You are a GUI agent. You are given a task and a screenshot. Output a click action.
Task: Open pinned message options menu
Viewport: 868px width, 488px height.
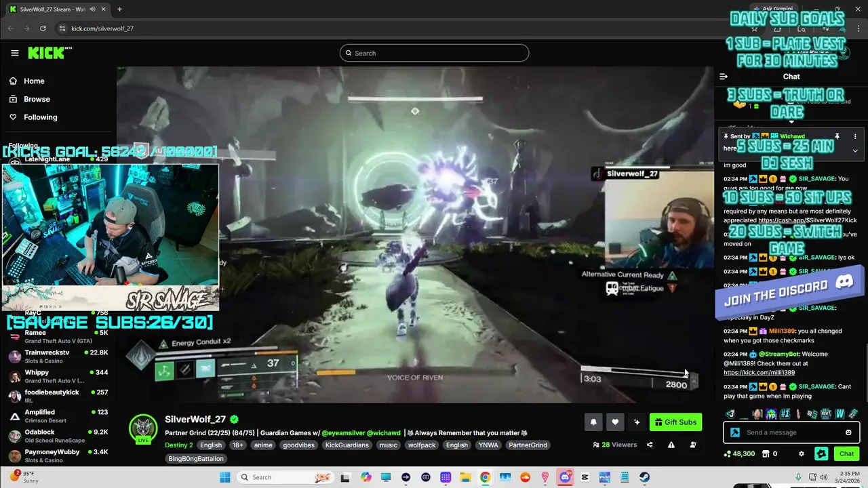(855, 136)
